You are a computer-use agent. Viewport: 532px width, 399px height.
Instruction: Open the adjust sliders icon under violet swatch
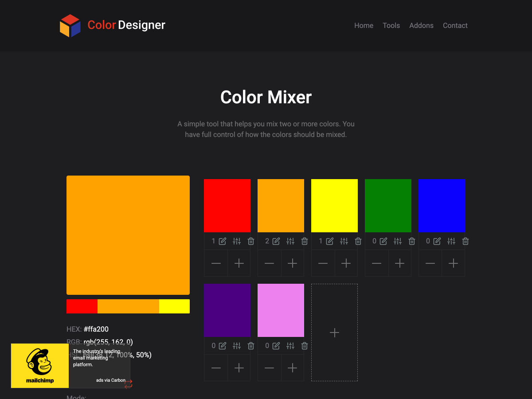click(x=290, y=346)
